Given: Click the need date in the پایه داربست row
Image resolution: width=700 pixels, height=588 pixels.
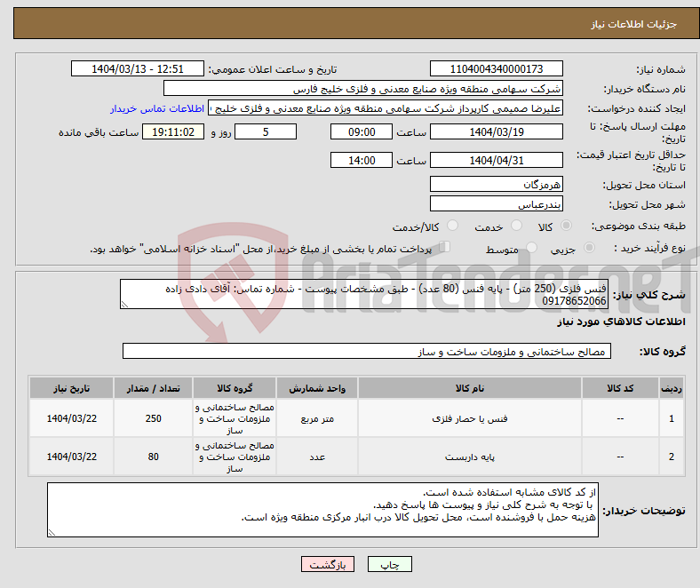Looking at the screenshot, I should point(71,457).
